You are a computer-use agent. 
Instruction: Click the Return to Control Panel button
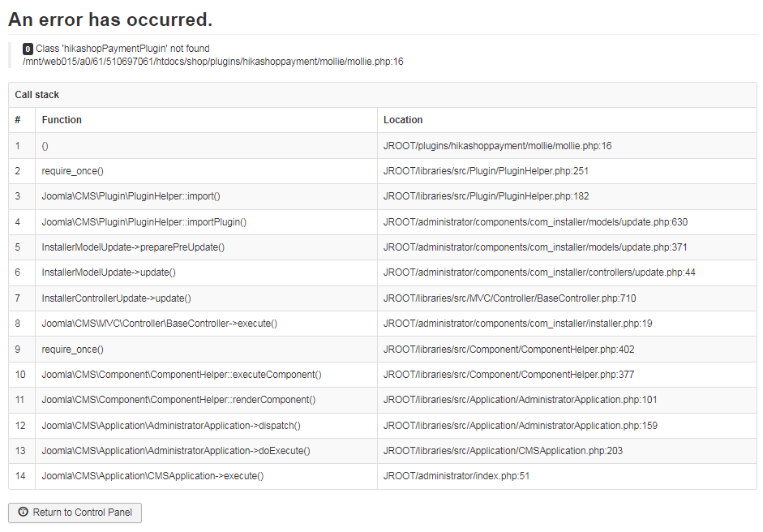(x=75, y=513)
